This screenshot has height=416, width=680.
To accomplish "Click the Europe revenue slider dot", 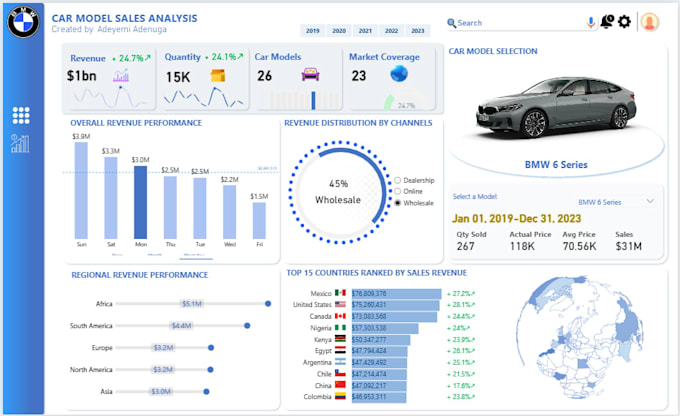I will click(x=211, y=347).
